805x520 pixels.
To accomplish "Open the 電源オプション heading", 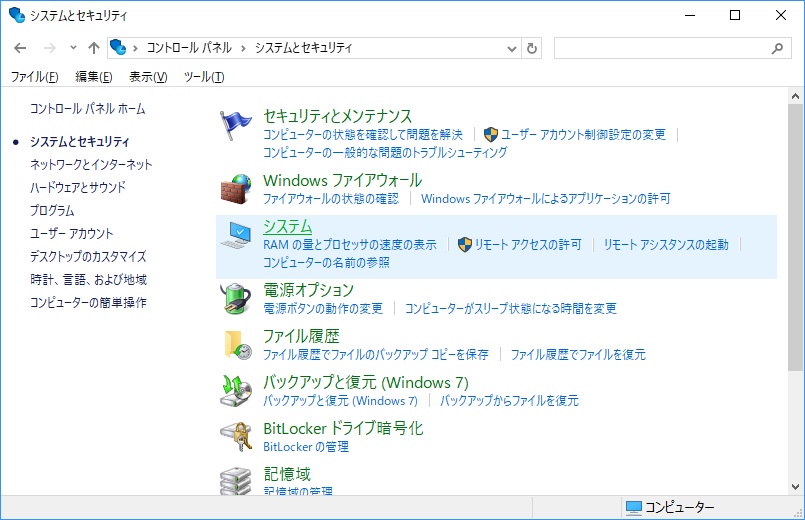I will (309, 290).
